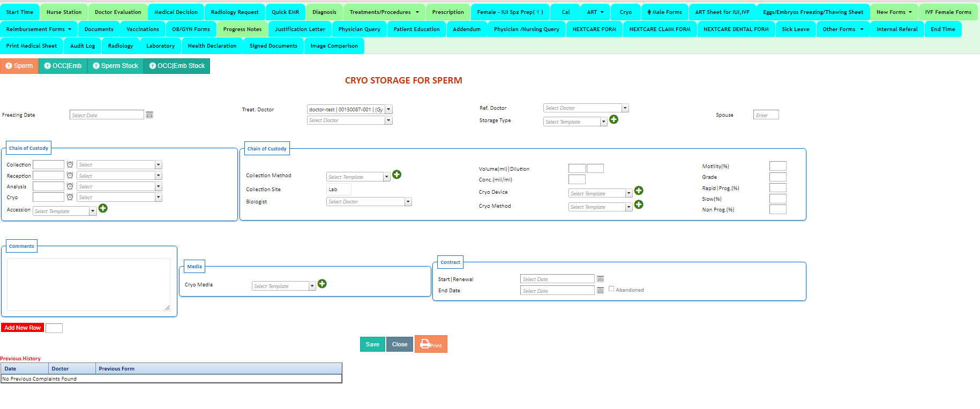The width and height of the screenshot is (980, 409).
Task: Click the Grade input field
Action: (x=778, y=177)
